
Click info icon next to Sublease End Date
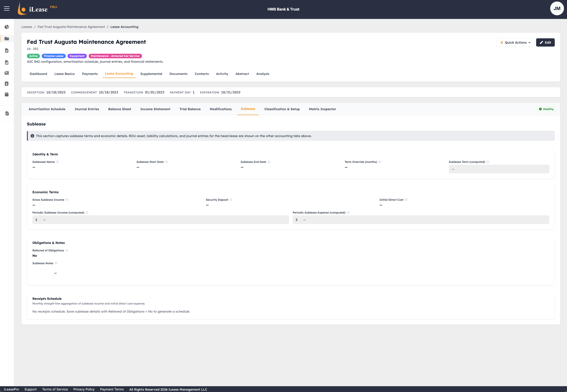click(269, 162)
